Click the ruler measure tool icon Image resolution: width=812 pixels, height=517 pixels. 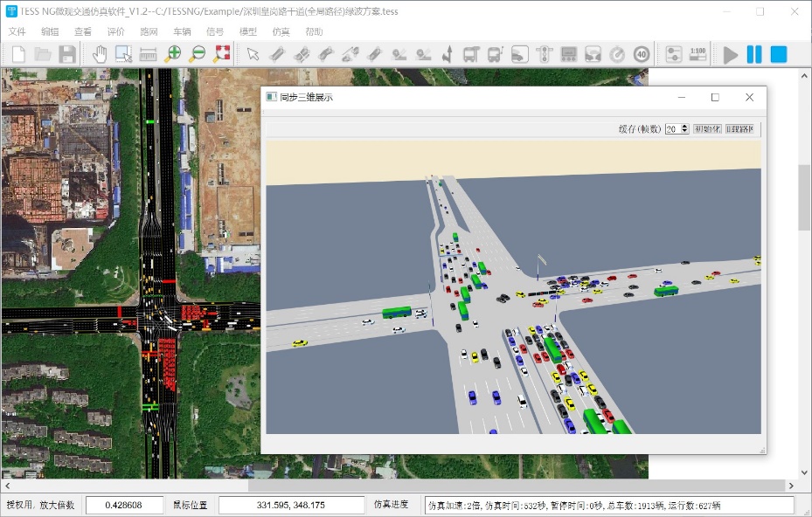tap(148, 54)
